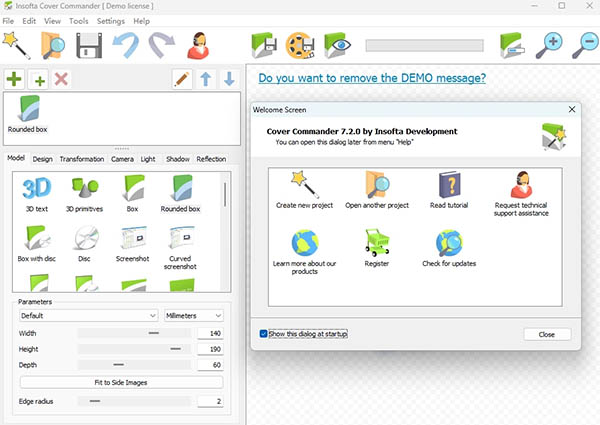Click the Edge radius slider
The height and width of the screenshot is (425, 600).
(135, 401)
